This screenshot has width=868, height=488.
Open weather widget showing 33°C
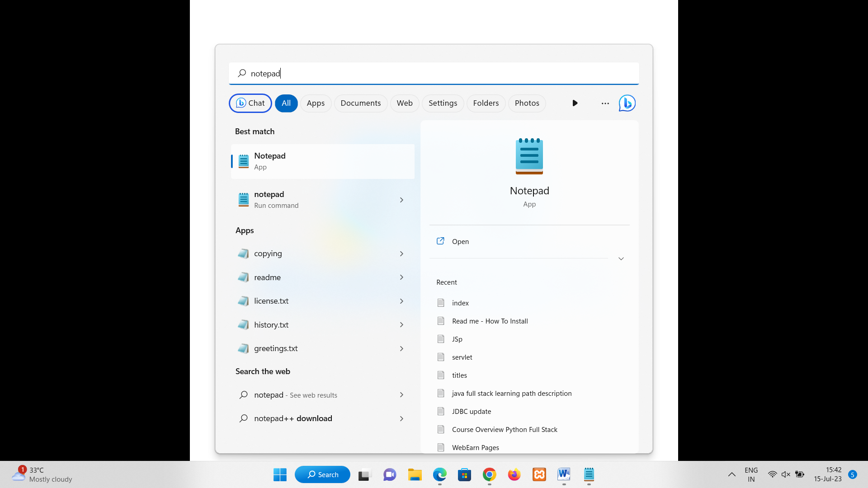[42, 474]
